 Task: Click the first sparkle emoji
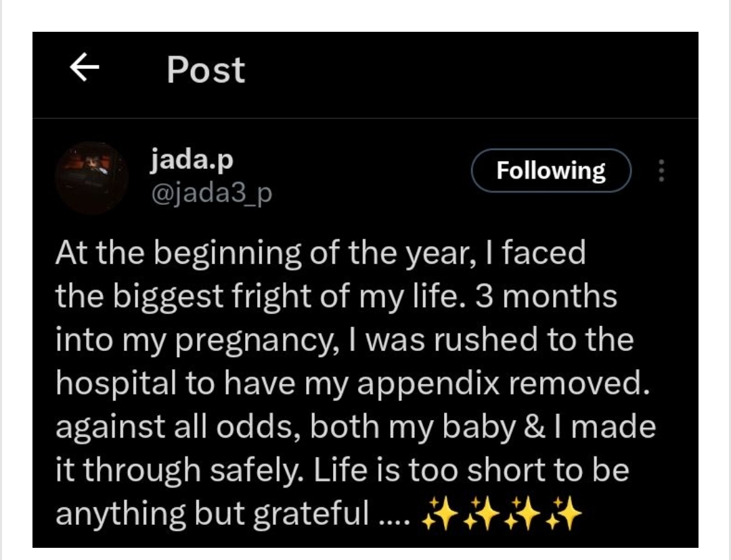[441, 514]
